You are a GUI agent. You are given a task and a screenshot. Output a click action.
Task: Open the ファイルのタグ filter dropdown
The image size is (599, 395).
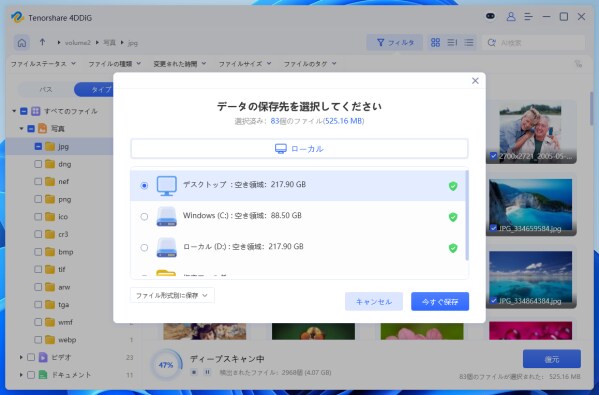[x=310, y=64]
